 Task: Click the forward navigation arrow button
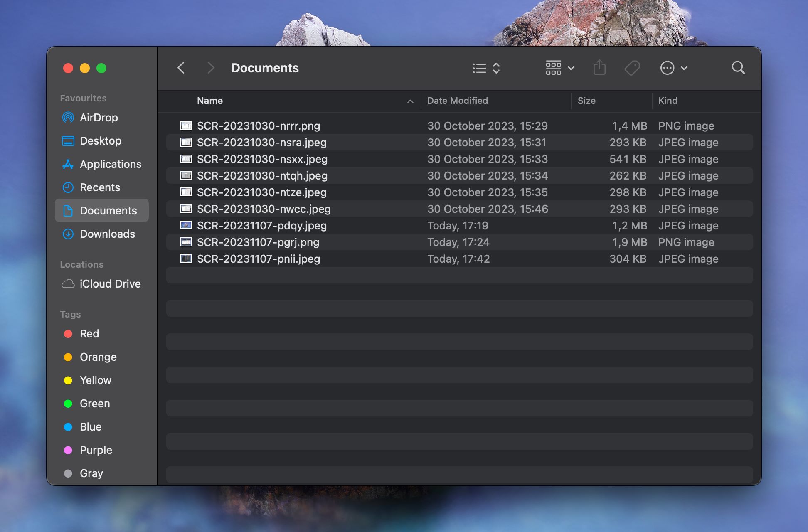pos(210,66)
